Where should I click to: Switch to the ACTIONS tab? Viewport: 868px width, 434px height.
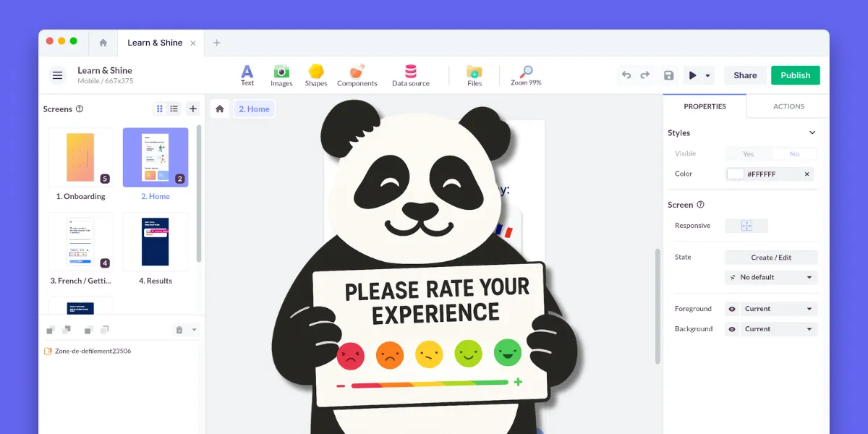pyautogui.click(x=788, y=106)
